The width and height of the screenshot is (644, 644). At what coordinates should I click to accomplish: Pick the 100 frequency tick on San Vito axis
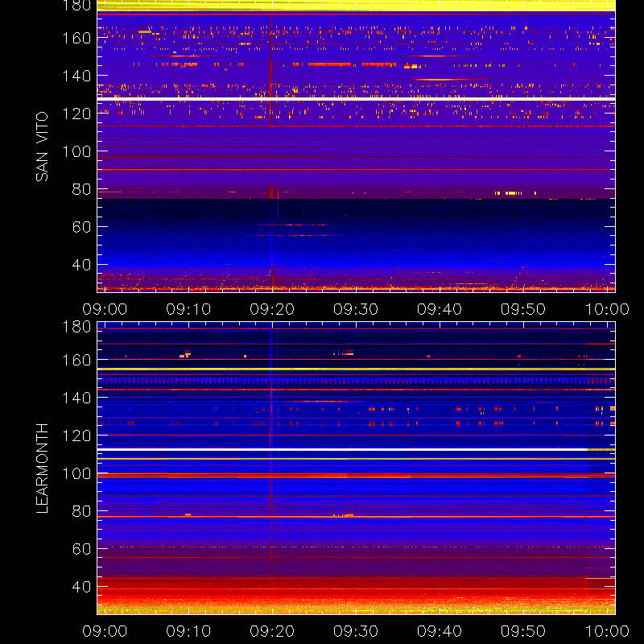pyautogui.click(x=76, y=151)
